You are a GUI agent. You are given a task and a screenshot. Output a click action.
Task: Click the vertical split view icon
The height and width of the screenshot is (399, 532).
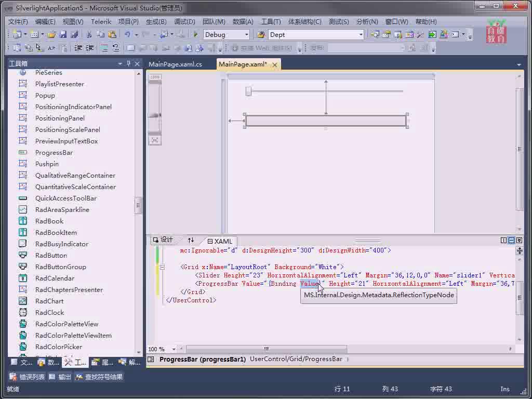(504, 240)
